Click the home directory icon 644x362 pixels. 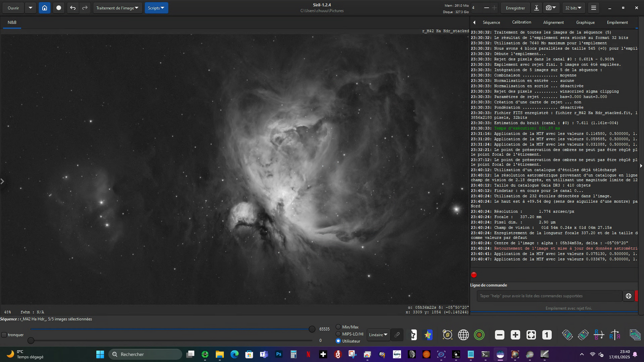coord(45,8)
